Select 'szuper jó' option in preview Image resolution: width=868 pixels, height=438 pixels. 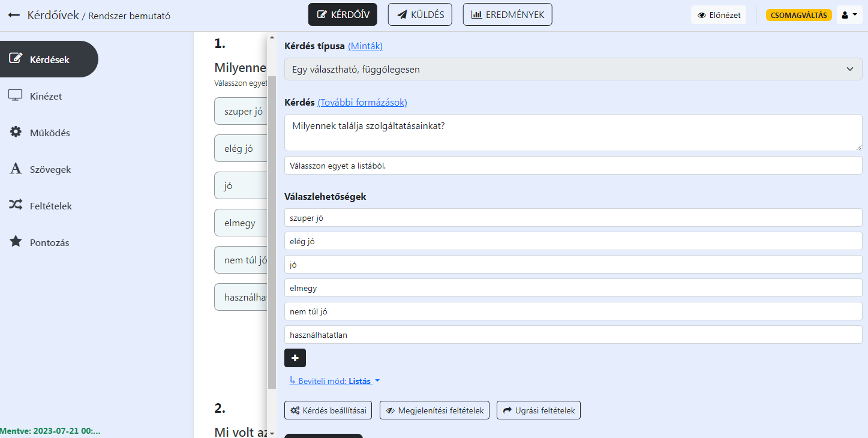click(x=241, y=111)
